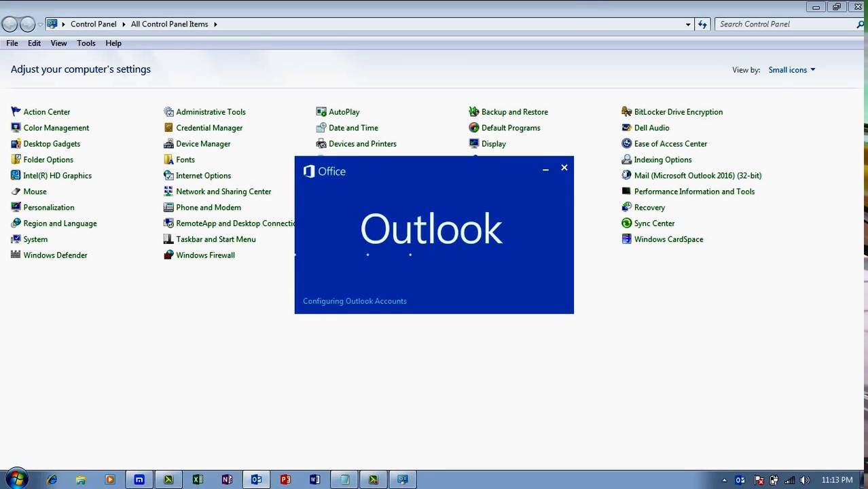Minimize the Outlook splash screen

pyautogui.click(x=545, y=168)
